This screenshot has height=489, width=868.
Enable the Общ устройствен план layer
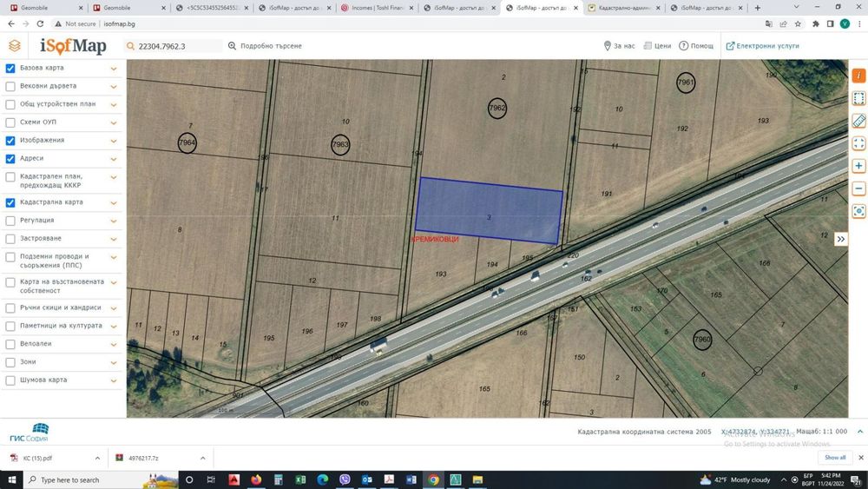(10, 104)
